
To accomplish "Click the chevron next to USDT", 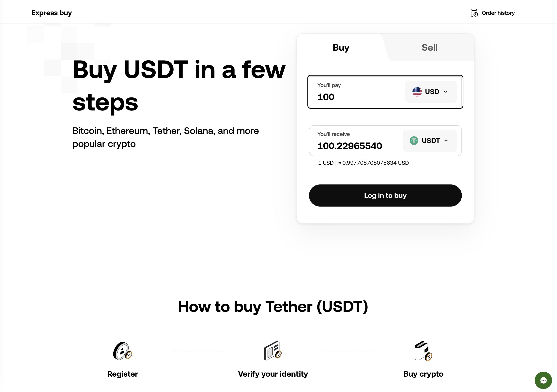I will click(446, 141).
